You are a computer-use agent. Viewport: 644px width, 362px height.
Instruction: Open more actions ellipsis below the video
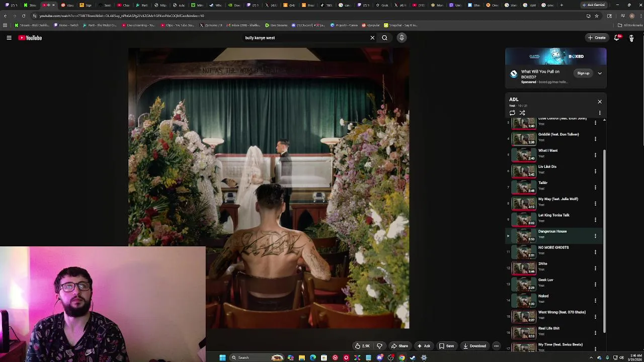[x=496, y=346]
